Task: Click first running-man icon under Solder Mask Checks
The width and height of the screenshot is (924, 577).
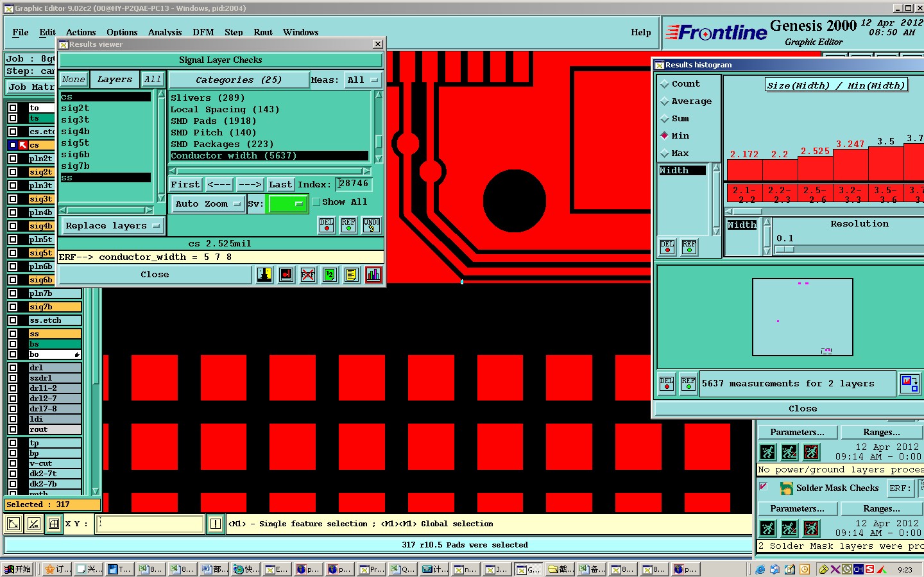Action: coord(768,528)
